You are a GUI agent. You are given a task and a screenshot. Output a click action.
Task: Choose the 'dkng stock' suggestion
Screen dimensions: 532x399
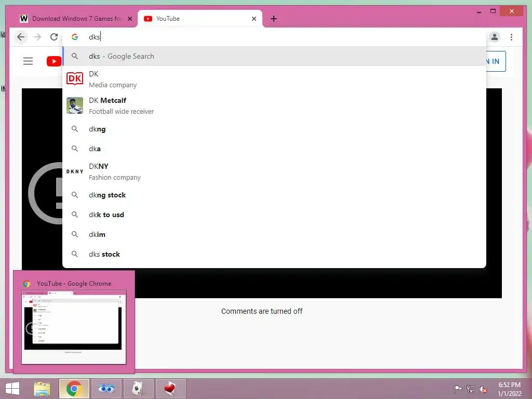click(274, 195)
